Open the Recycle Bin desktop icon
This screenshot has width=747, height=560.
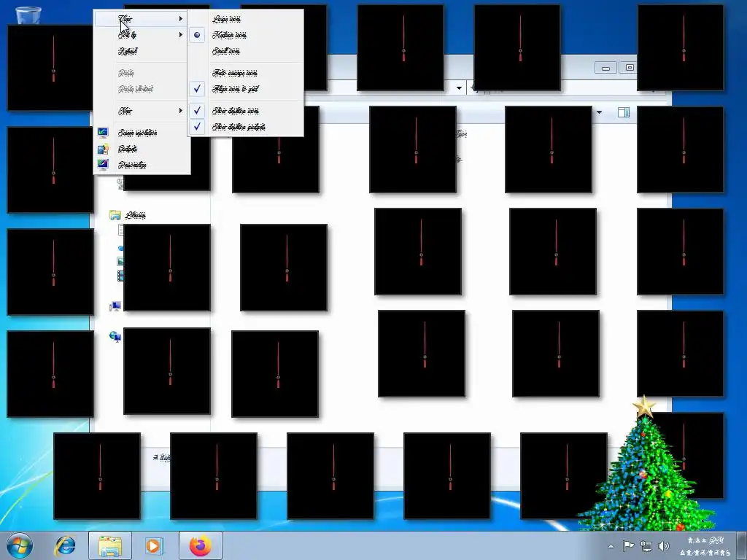point(28,15)
